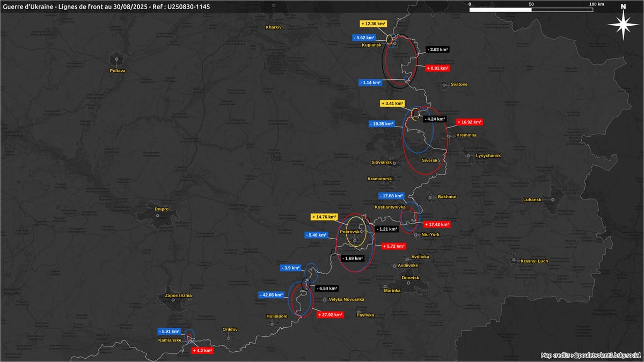Select the black '- 6.54 km²' label
The image size is (644, 362).
tap(326, 288)
